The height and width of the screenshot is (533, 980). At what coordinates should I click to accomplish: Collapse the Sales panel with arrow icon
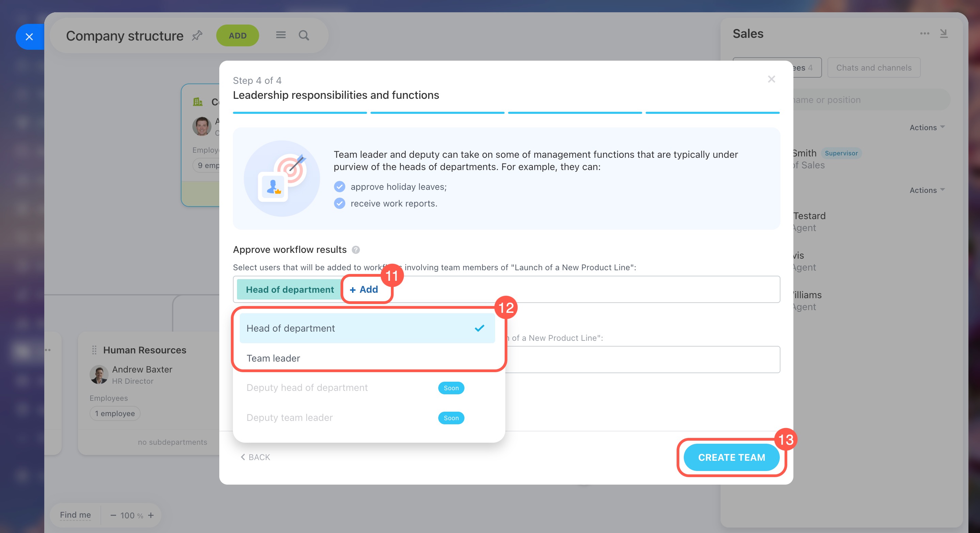coord(944,33)
